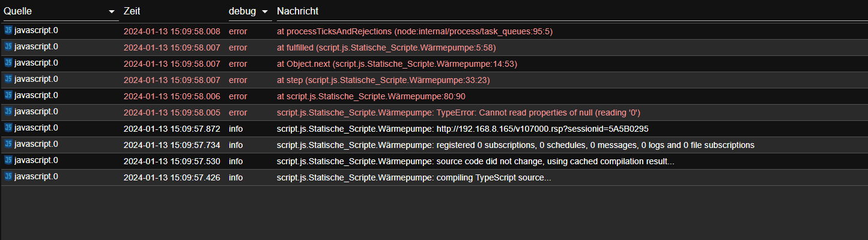Click info label on compiling TypeScript row
Screen dimensions: 868x240
point(236,177)
